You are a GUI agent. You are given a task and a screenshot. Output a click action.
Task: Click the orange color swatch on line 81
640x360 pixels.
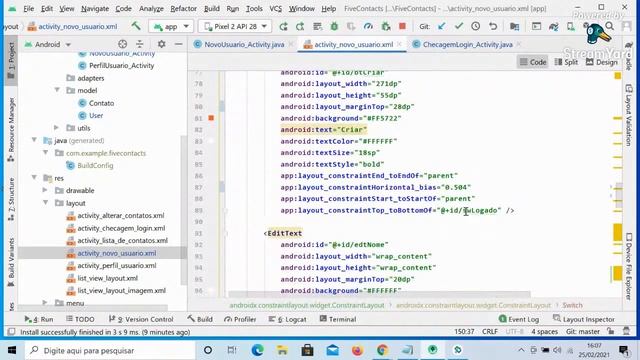[211, 118]
